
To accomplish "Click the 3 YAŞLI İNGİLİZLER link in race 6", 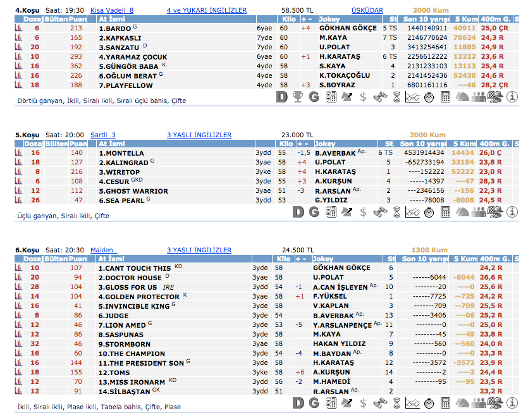I will tap(199, 250).
